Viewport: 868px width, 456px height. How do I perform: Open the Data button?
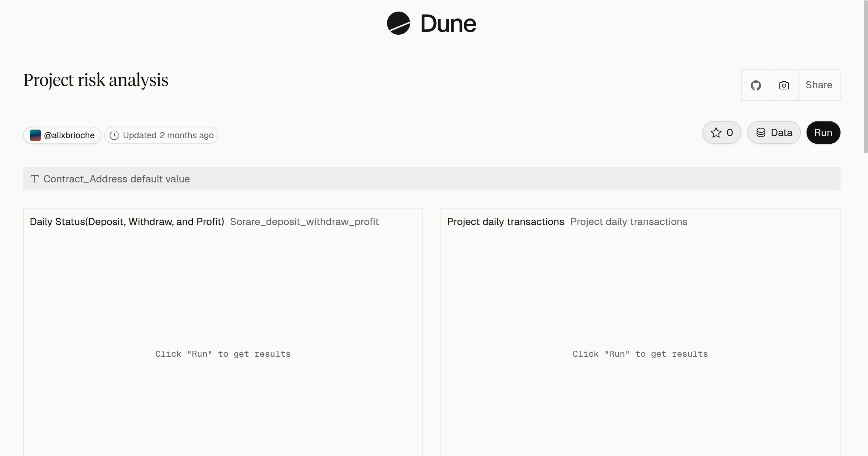pyautogui.click(x=774, y=132)
